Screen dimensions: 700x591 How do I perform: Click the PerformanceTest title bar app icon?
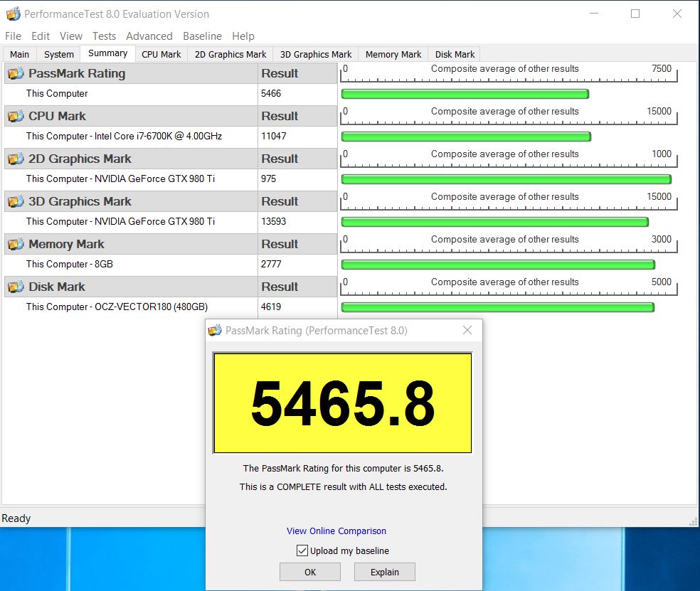13,14
